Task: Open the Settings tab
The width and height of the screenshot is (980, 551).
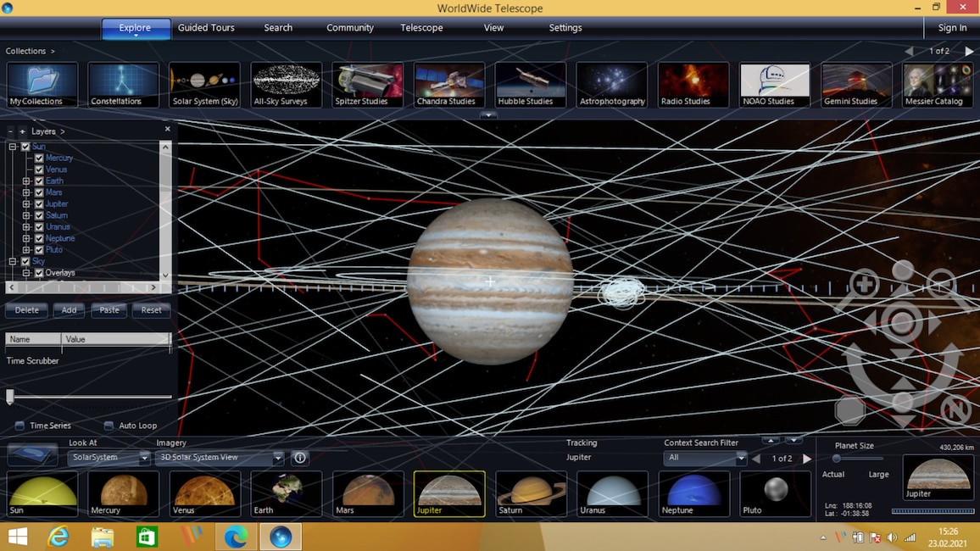Action: [565, 27]
